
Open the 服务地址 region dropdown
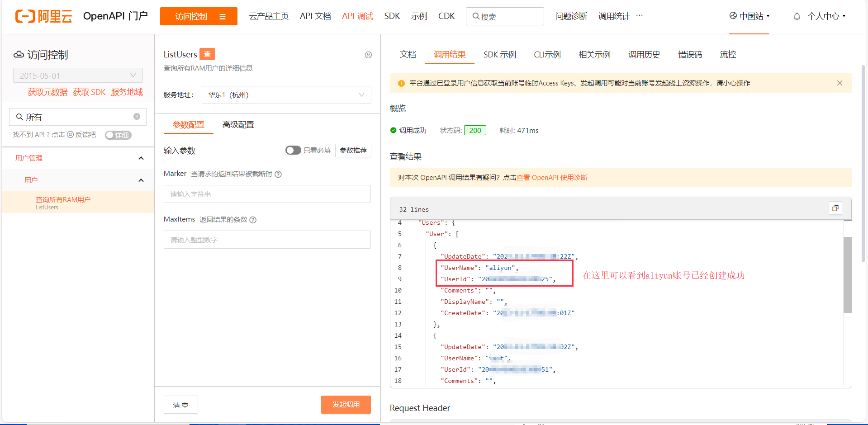pyautogui.click(x=286, y=95)
